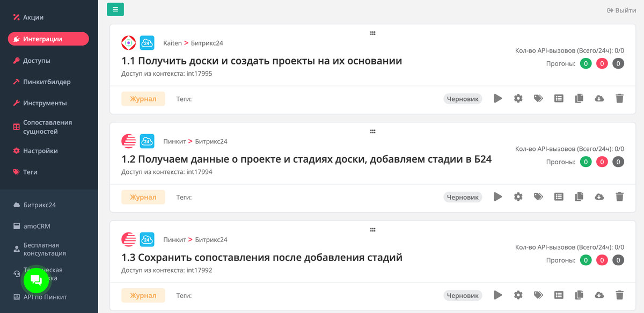Run integration 1.2 with play icon
Image resolution: width=644 pixels, height=313 pixels.
pyautogui.click(x=498, y=196)
